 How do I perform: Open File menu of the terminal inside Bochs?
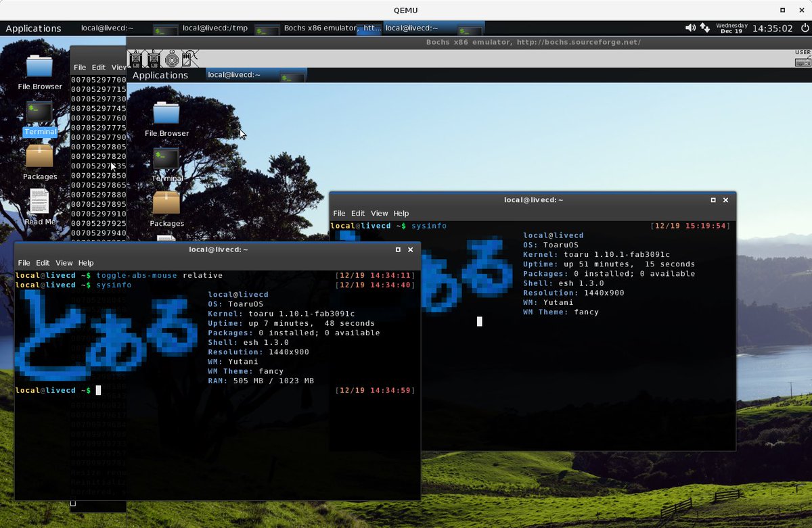pos(339,213)
